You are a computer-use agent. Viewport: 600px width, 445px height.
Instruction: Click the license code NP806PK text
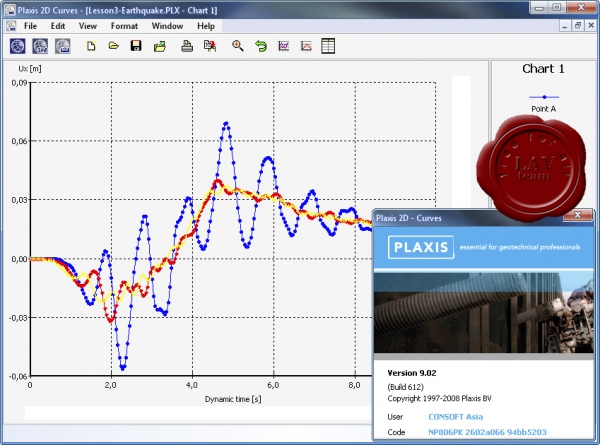tap(487, 432)
